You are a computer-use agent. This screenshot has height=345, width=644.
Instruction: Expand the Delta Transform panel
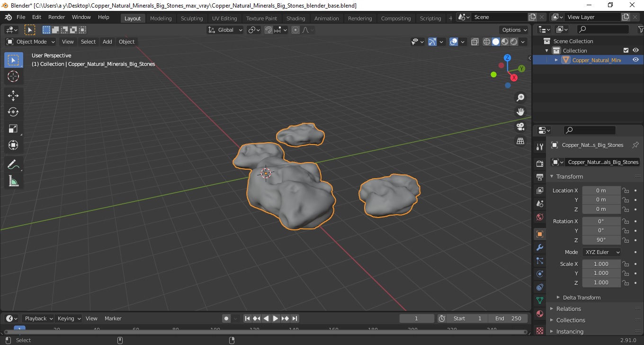coord(581,298)
